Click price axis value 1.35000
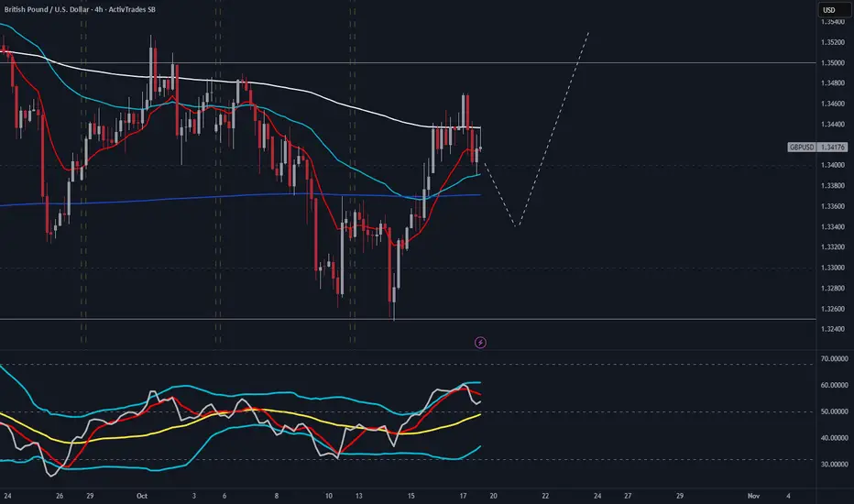This screenshot has width=854, height=504. pyautogui.click(x=833, y=62)
